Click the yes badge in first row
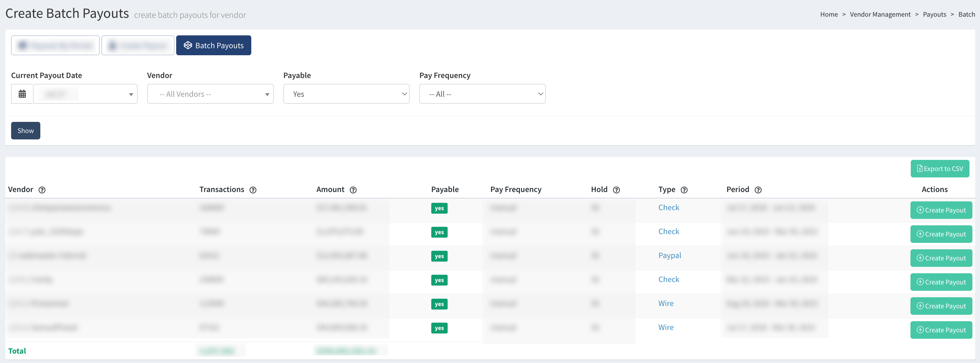980x363 pixels. pos(439,208)
